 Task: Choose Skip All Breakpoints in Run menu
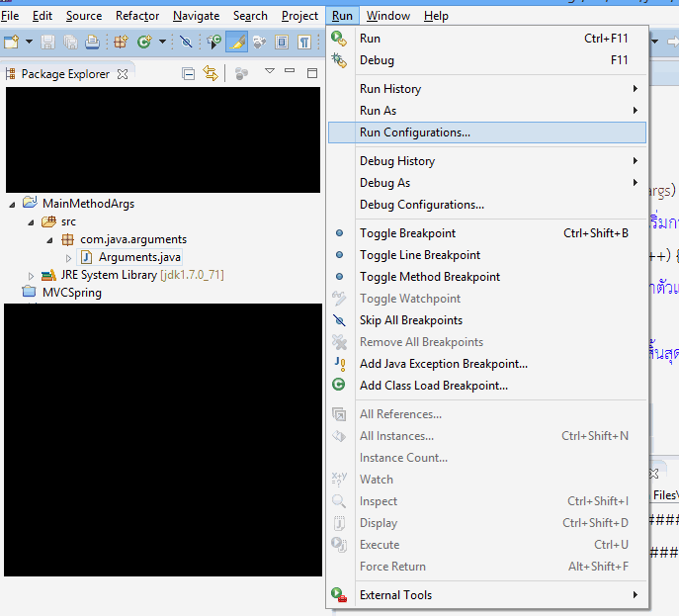coord(487,320)
